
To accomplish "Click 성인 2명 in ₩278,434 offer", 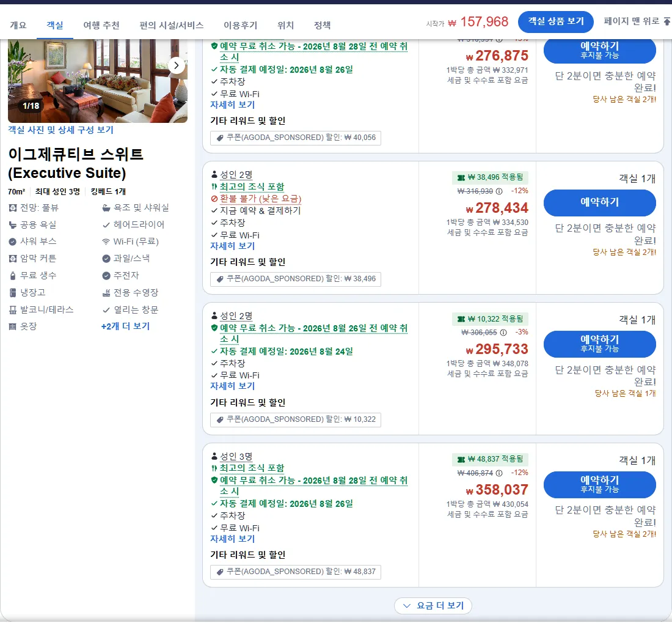I will pyautogui.click(x=236, y=175).
